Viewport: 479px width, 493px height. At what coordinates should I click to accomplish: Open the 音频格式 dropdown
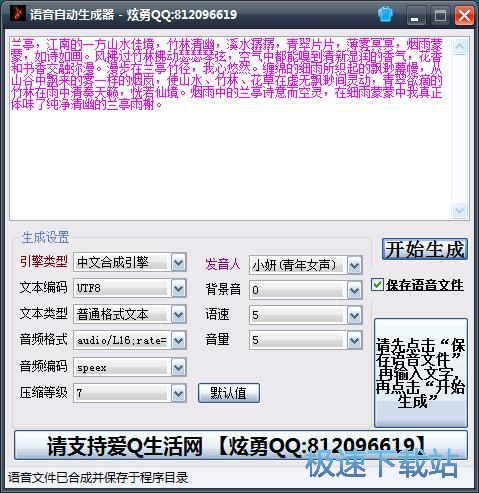click(x=179, y=340)
